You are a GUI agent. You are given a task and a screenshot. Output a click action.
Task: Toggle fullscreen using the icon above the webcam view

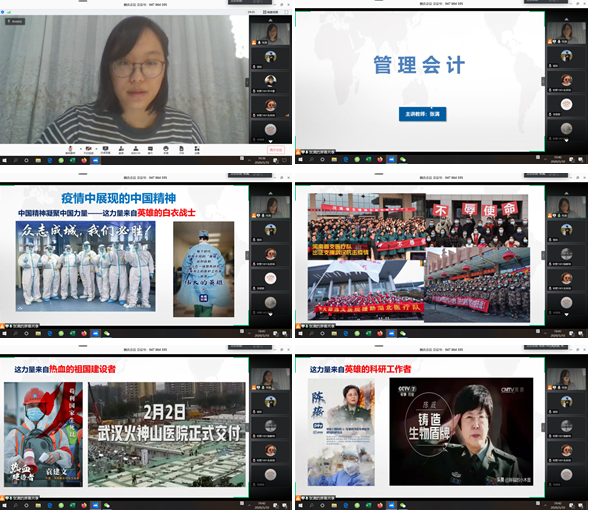286,12
